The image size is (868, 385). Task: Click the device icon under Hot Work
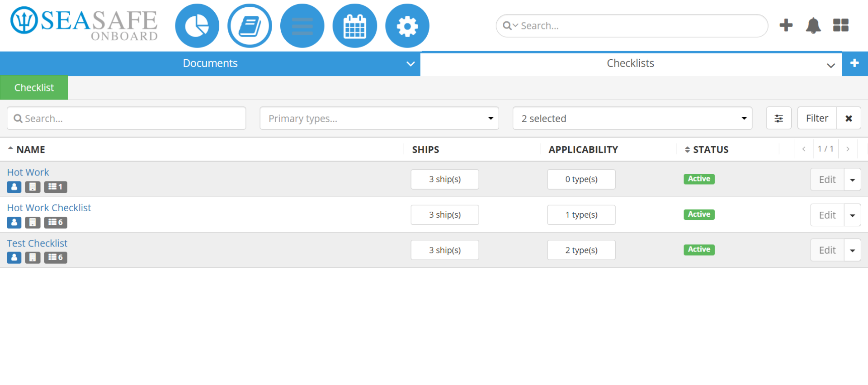(x=33, y=187)
